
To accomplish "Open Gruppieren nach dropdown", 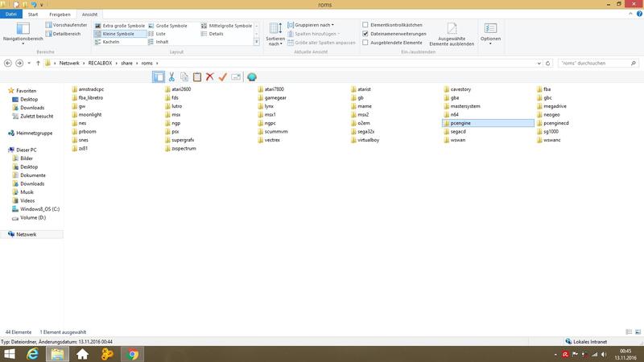I will point(311,25).
